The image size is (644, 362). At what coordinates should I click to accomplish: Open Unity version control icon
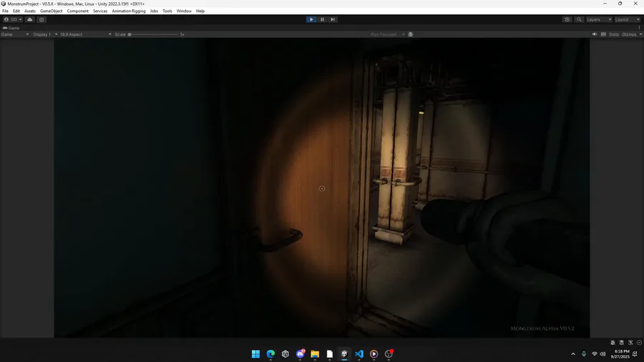coord(42,19)
